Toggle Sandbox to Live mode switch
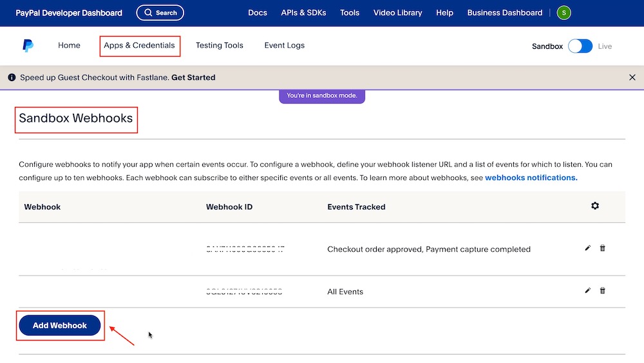Viewport: 644px width, 363px height. tap(580, 46)
